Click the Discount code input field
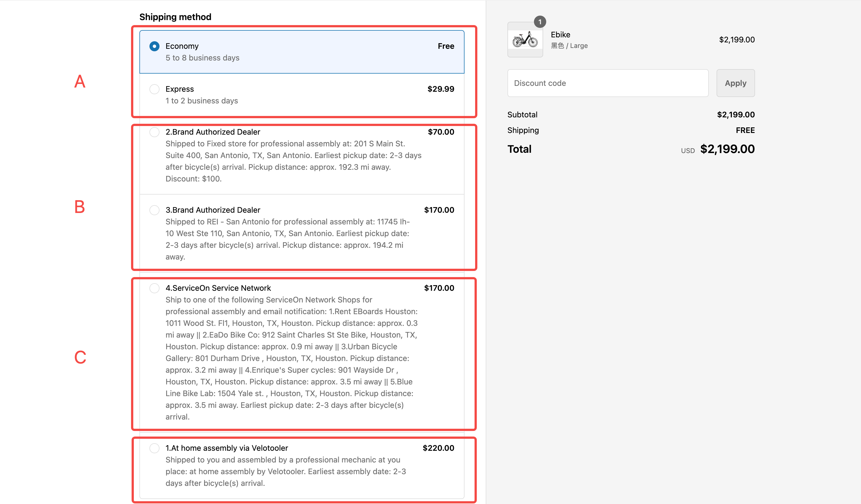This screenshot has width=861, height=504. (608, 83)
